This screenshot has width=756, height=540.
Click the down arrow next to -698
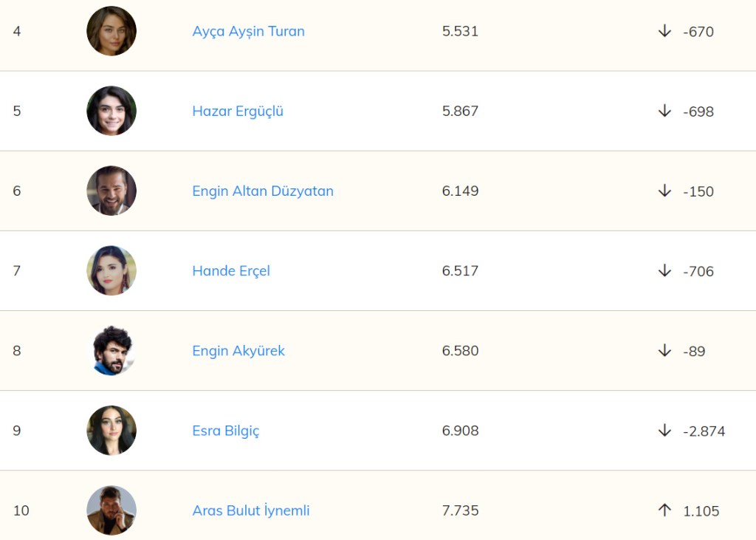click(664, 111)
